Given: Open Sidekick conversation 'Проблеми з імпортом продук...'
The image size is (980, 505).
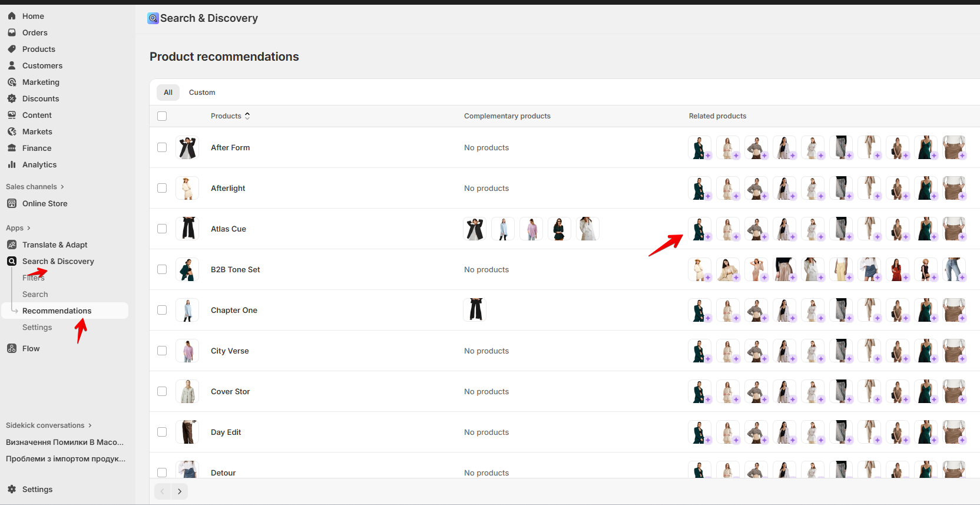Looking at the screenshot, I should click(x=65, y=458).
